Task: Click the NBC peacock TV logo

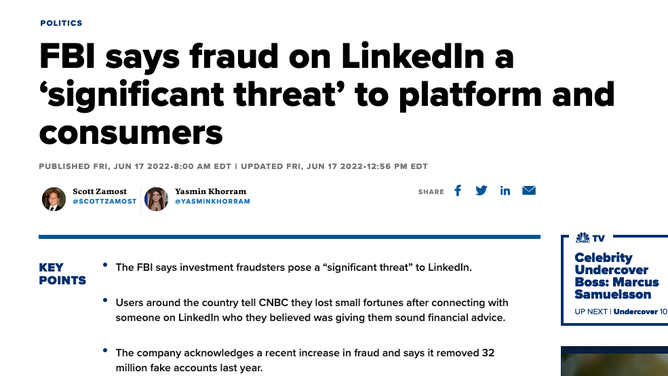Action: point(590,238)
